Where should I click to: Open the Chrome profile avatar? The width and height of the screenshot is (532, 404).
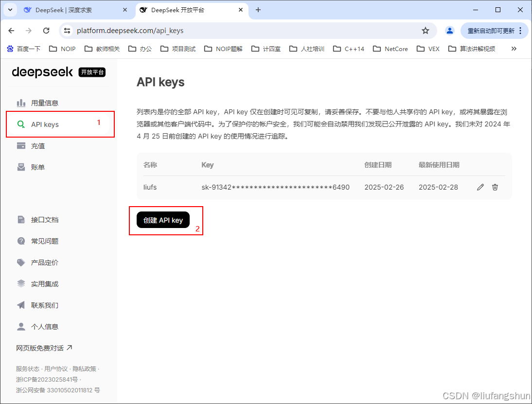449,31
